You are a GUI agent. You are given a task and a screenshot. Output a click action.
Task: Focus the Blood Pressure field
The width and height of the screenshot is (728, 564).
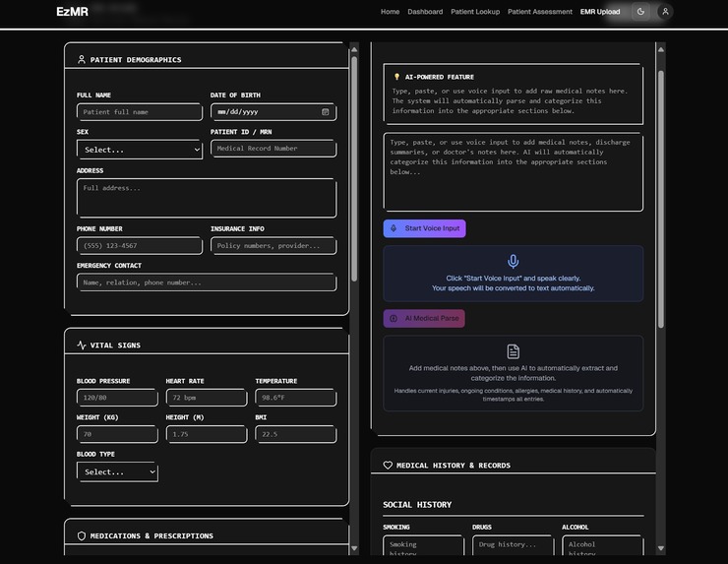(117, 398)
